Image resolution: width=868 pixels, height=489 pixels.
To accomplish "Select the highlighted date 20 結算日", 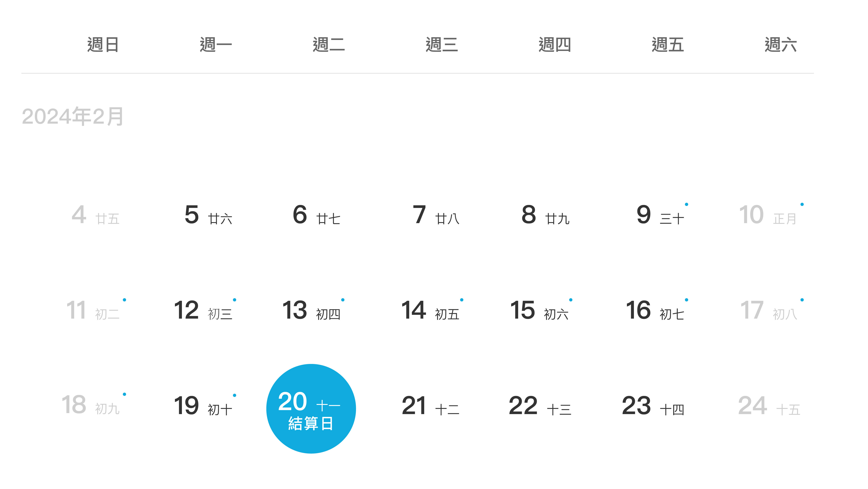I will 311,408.
